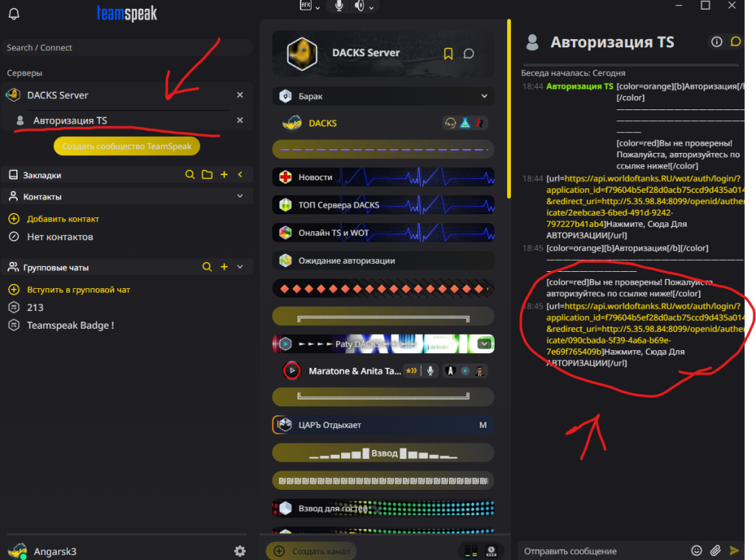Show info icon for Авторизация TS
Screen dimensions: 756x560
(x=716, y=42)
